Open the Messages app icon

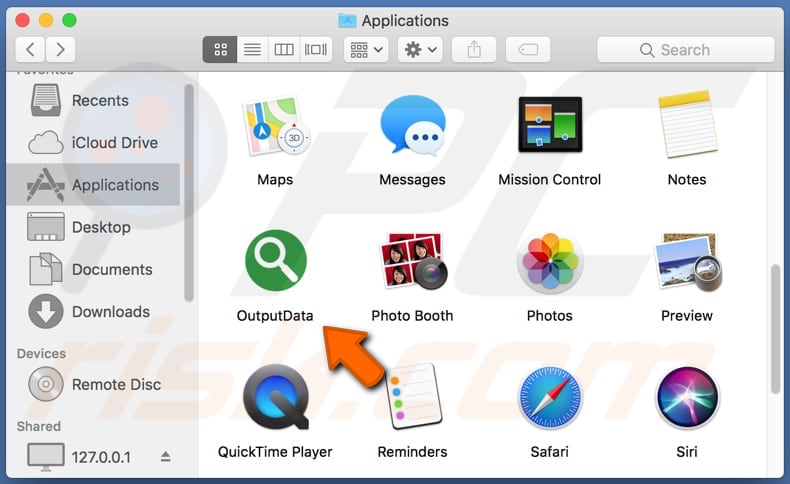[x=413, y=124]
